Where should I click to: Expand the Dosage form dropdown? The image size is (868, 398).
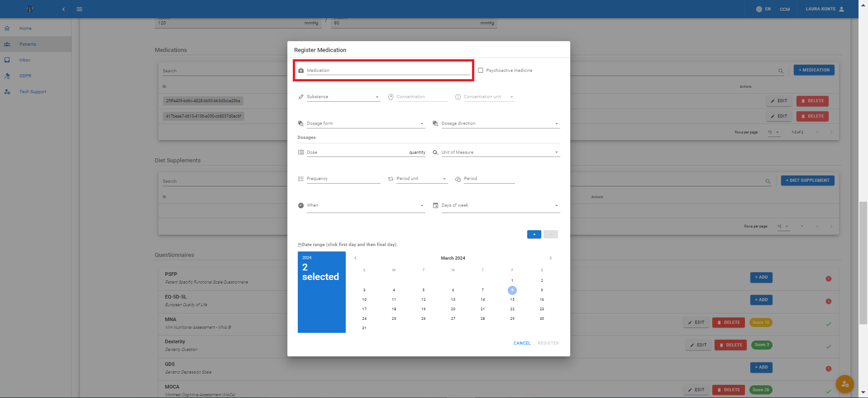pos(366,123)
